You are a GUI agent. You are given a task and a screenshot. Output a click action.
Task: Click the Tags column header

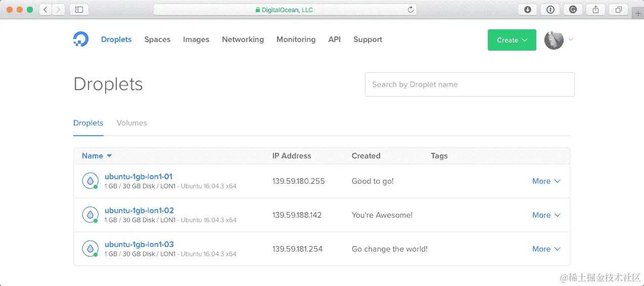(x=439, y=156)
